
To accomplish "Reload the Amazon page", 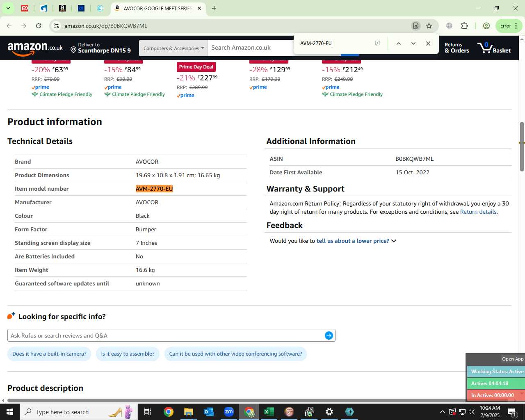I will pyautogui.click(x=39, y=26).
